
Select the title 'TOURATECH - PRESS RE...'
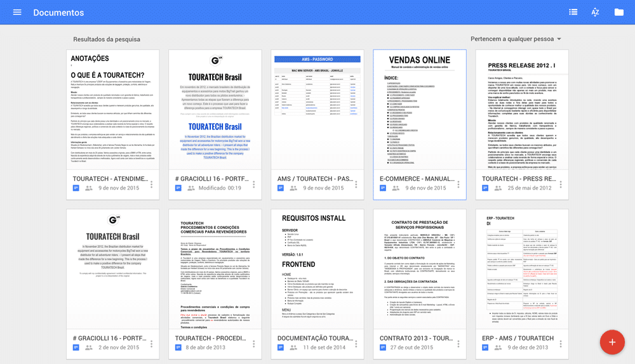(519, 179)
